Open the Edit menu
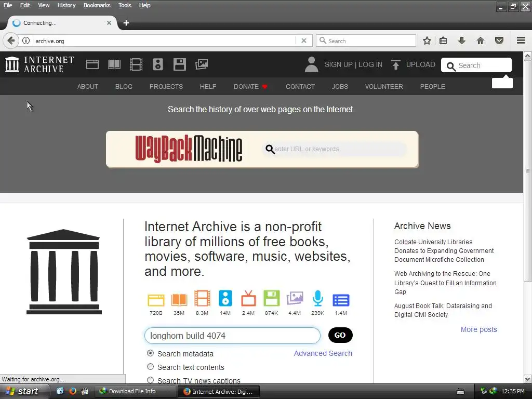This screenshot has height=399, width=532. pyautogui.click(x=25, y=5)
